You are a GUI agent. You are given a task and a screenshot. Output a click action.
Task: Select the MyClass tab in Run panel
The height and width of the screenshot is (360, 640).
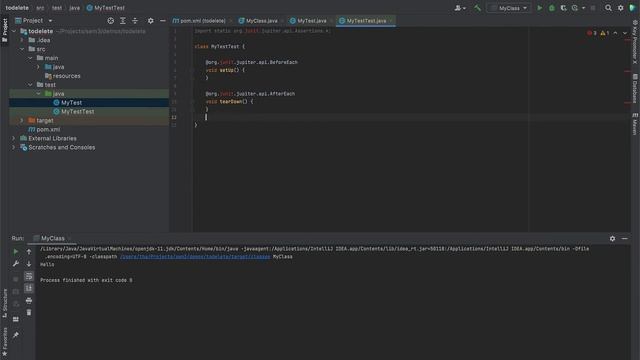(x=51, y=238)
